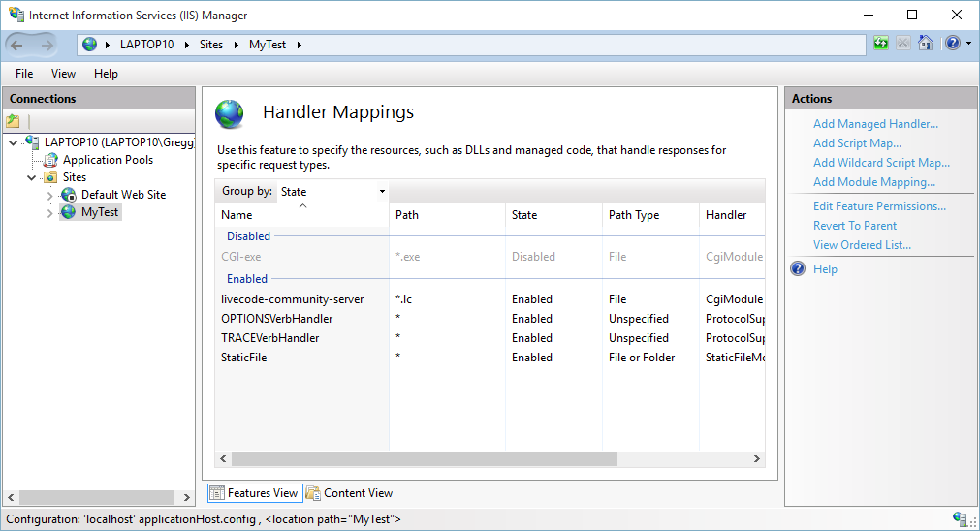Viewport: 980px width, 531px height.
Task: Select Default Web Site node
Action: 123,195
